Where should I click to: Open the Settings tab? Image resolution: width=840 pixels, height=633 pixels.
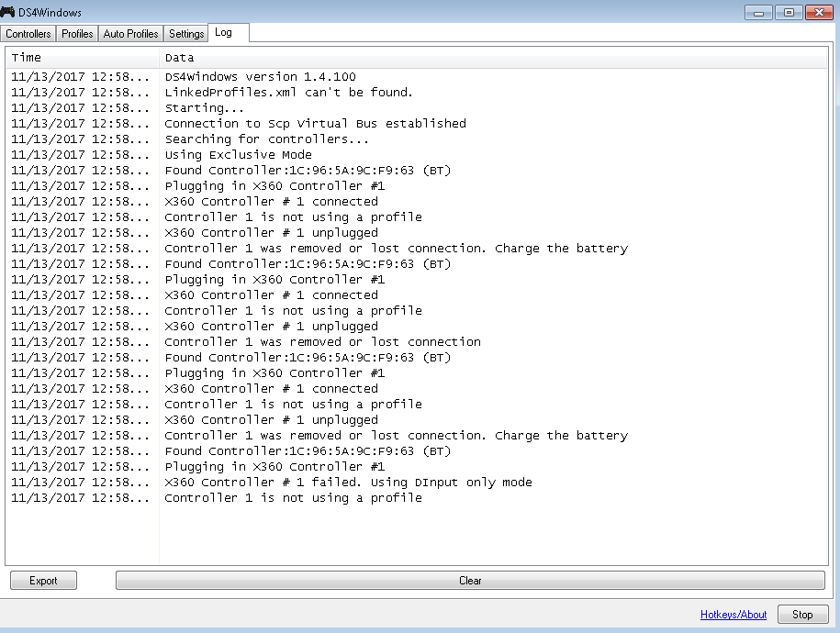tap(185, 34)
